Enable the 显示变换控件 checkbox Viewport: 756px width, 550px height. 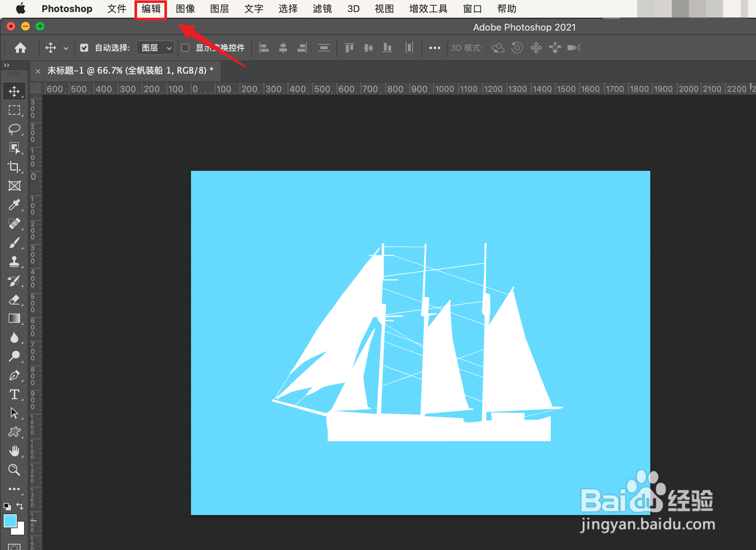click(x=185, y=48)
